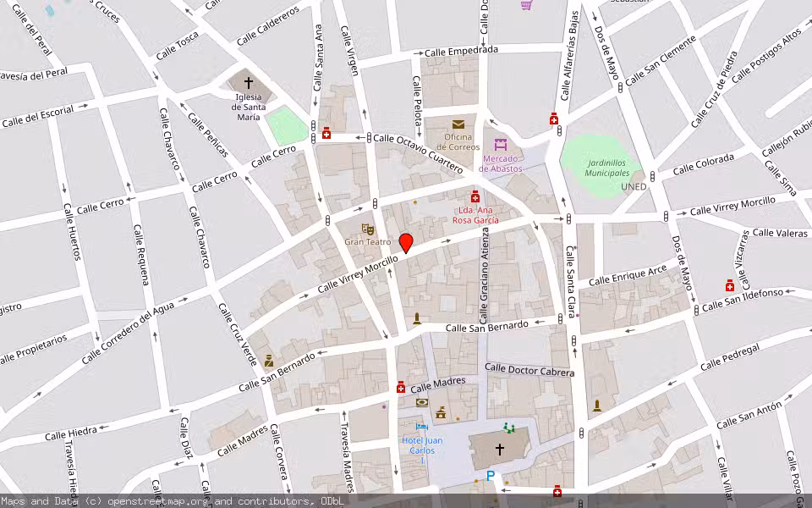Image resolution: width=812 pixels, height=508 pixels.
Task: Click the Oficina de Correos envelope icon
Action: pyautogui.click(x=458, y=124)
